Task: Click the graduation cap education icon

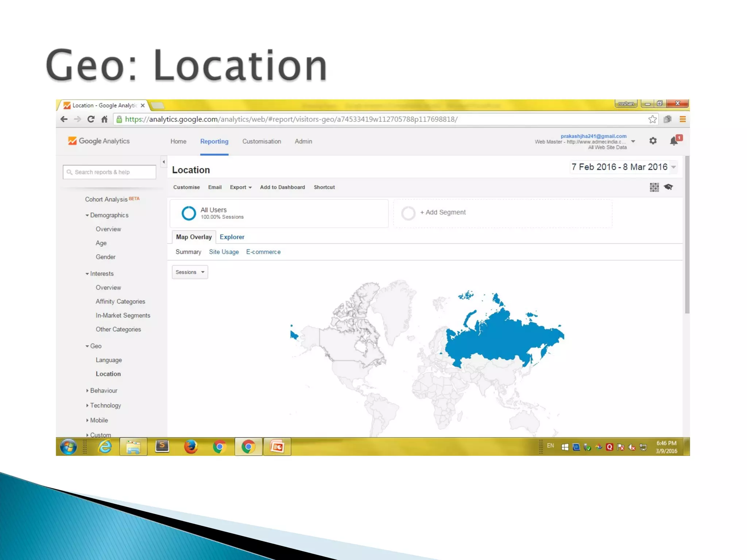Action: (x=668, y=187)
